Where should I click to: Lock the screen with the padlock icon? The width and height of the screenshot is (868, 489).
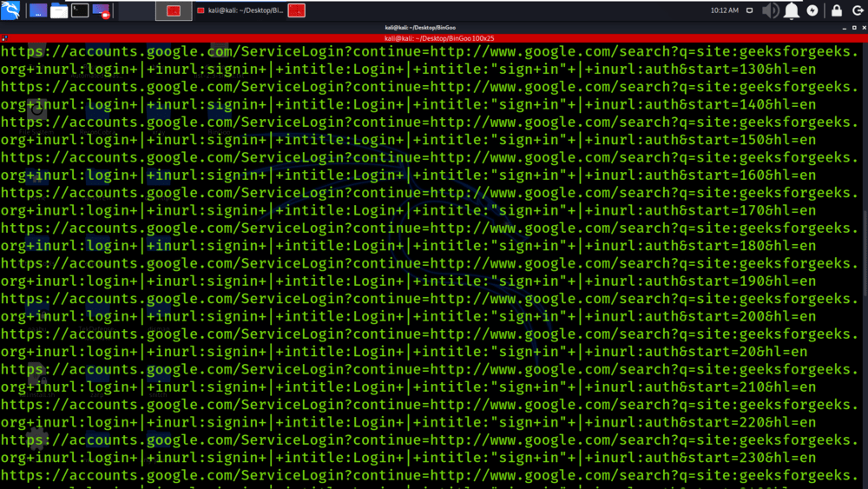pyautogui.click(x=837, y=10)
